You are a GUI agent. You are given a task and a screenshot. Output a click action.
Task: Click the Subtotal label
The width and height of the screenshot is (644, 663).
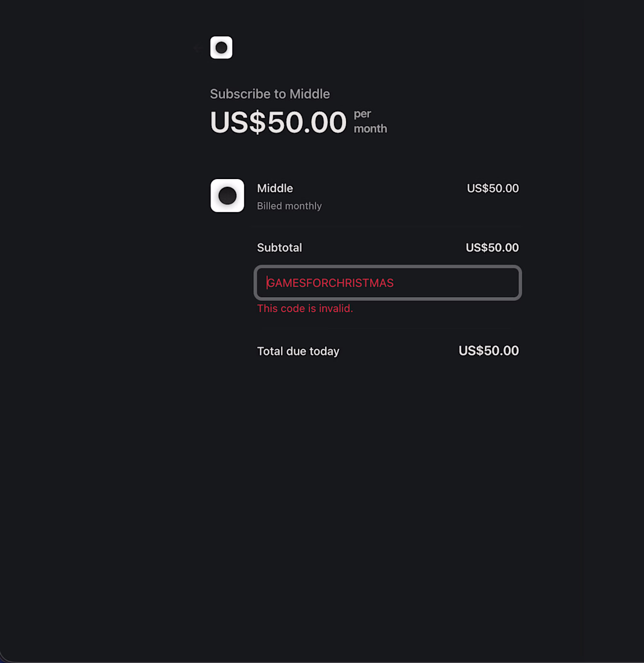point(279,248)
